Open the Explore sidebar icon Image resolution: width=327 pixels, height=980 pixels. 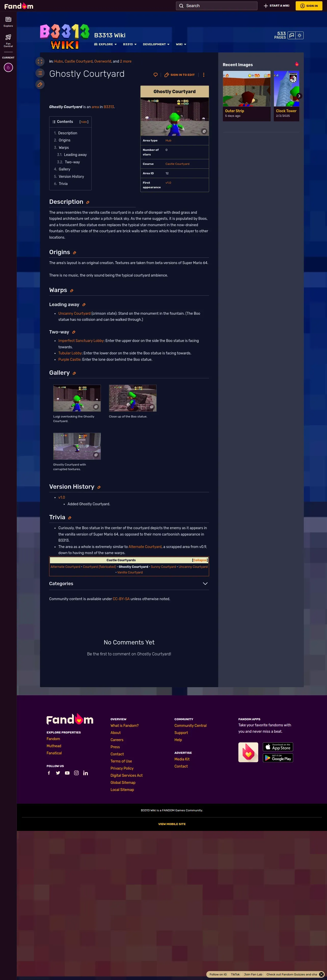coord(8,22)
